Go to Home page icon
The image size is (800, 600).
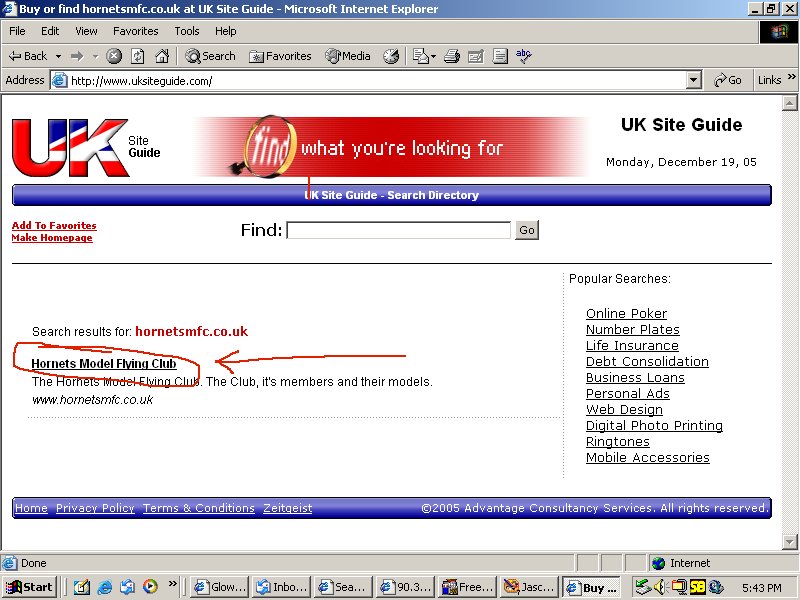[x=161, y=56]
